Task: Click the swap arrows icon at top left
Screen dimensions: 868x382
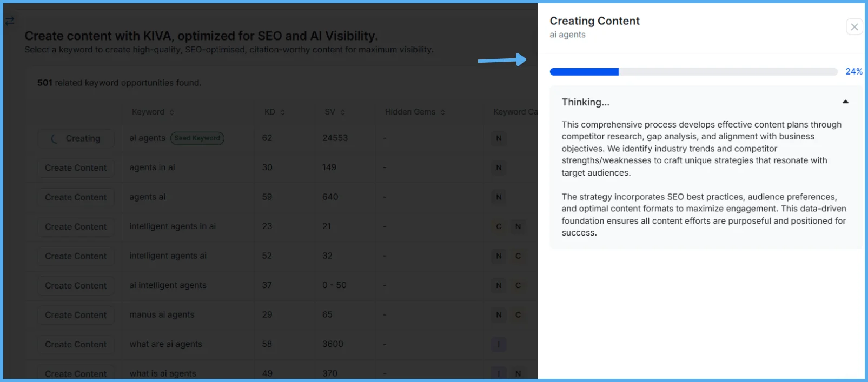Action: pos(10,21)
